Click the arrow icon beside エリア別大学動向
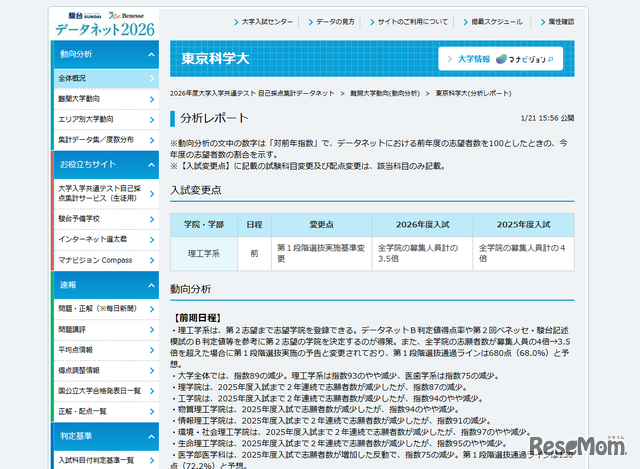This screenshot has width=640, height=469. click(152, 120)
